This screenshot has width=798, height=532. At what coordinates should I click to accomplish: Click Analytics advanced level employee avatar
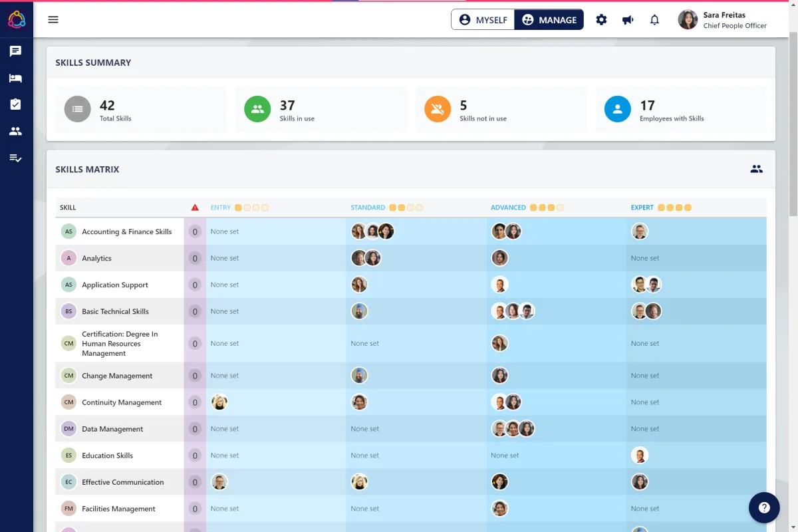click(499, 258)
